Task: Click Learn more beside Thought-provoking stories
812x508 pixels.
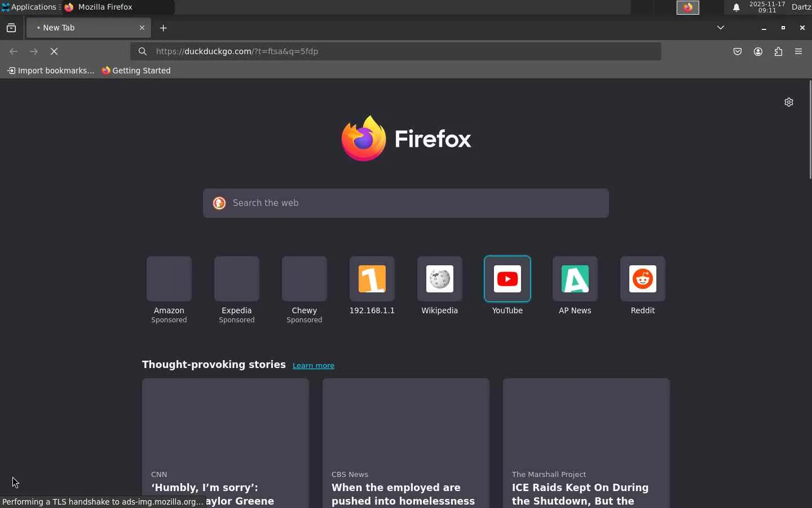Action: (x=314, y=366)
